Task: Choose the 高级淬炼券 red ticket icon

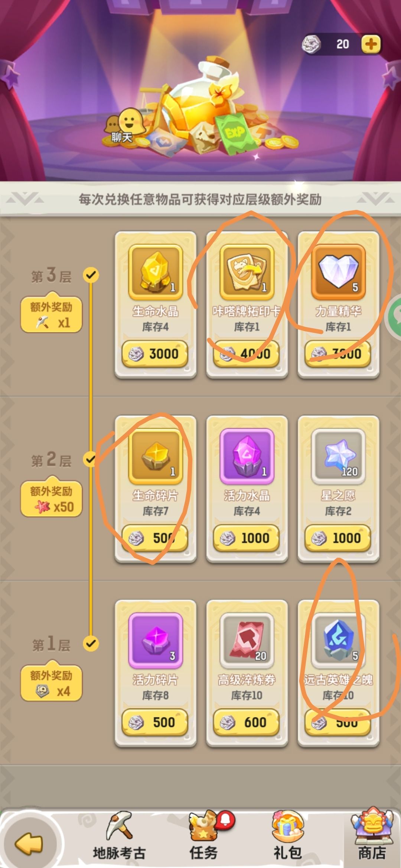Action: (247, 641)
